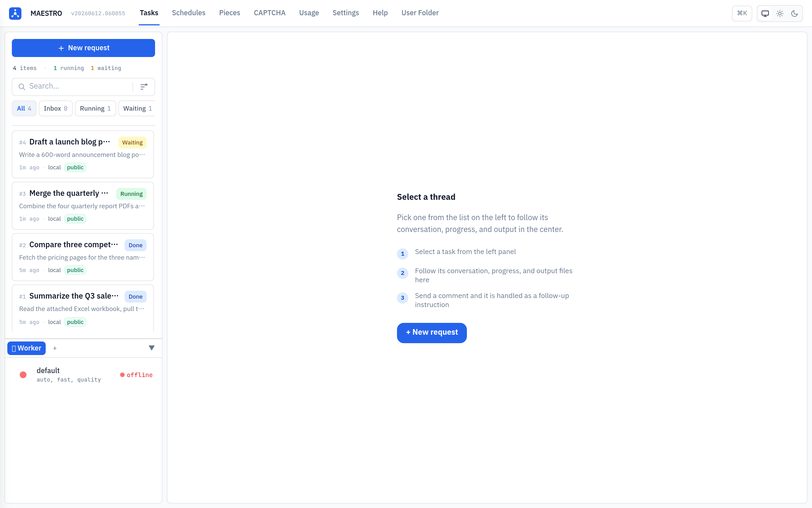Select the Running 1 filter chip
This screenshot has width=812, height=508.
tap(95, 109)
